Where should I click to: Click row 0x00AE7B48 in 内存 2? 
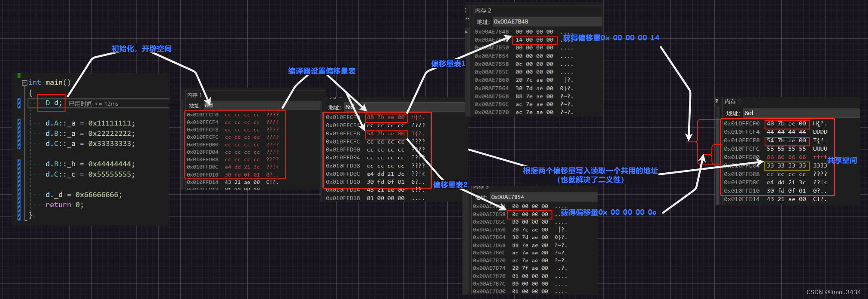(523, 32)
